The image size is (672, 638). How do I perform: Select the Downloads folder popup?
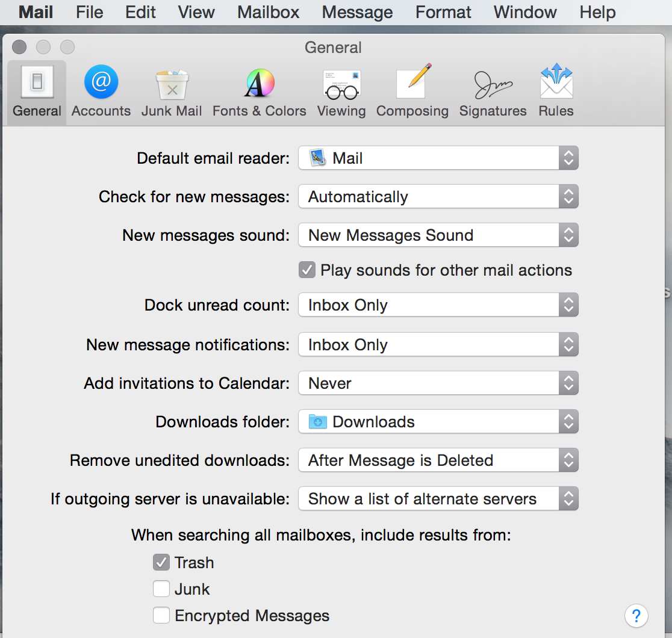(x=438, y=421)
